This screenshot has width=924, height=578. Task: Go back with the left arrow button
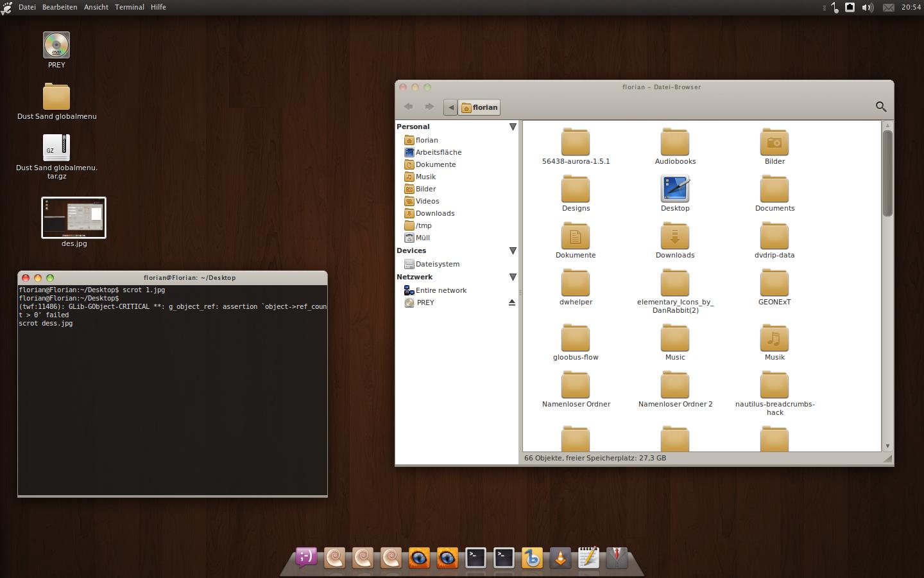pos(408,107)
